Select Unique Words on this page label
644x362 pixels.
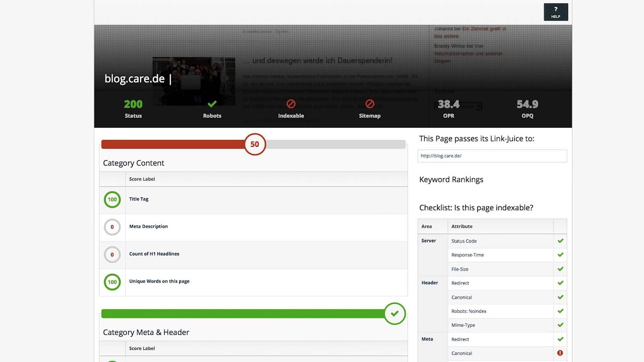[x=159, y=282]
